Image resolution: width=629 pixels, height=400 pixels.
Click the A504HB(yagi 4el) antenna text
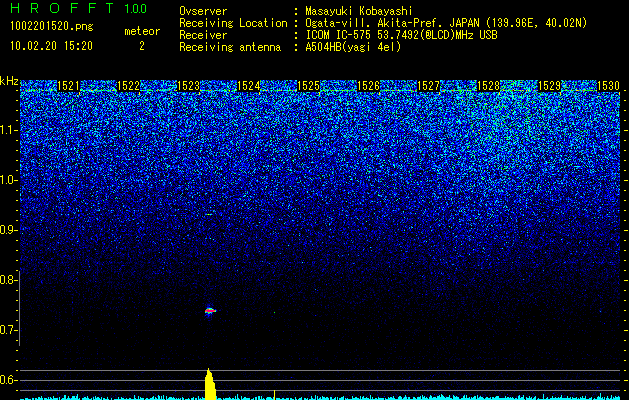353,47
